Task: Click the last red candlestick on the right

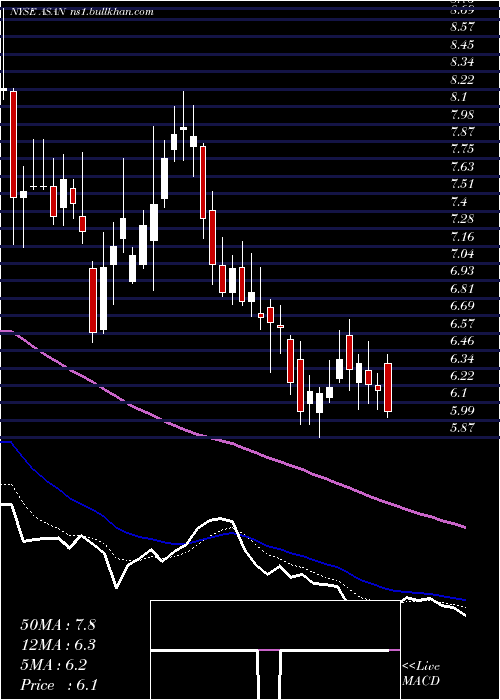Action: pos(388,387)
